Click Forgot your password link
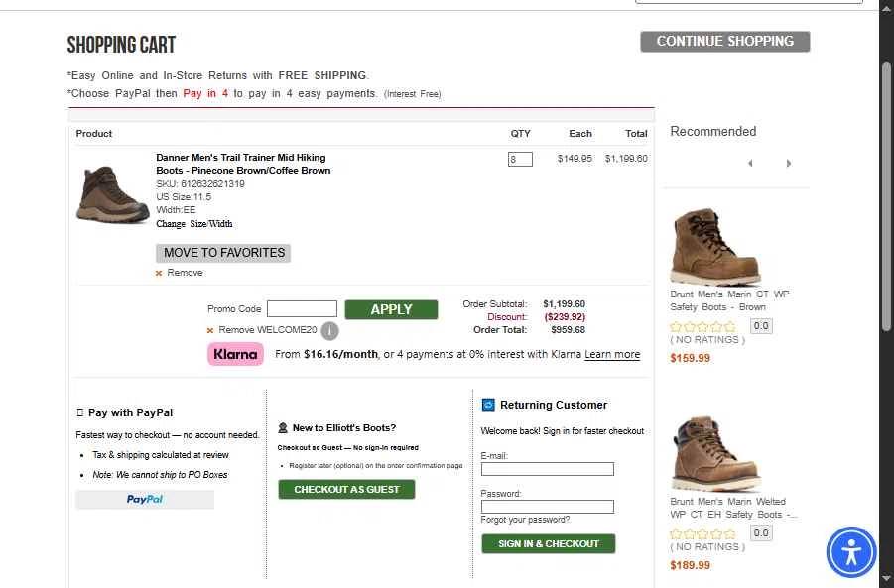This screenshot has width=894, height=588. point(525,520)
